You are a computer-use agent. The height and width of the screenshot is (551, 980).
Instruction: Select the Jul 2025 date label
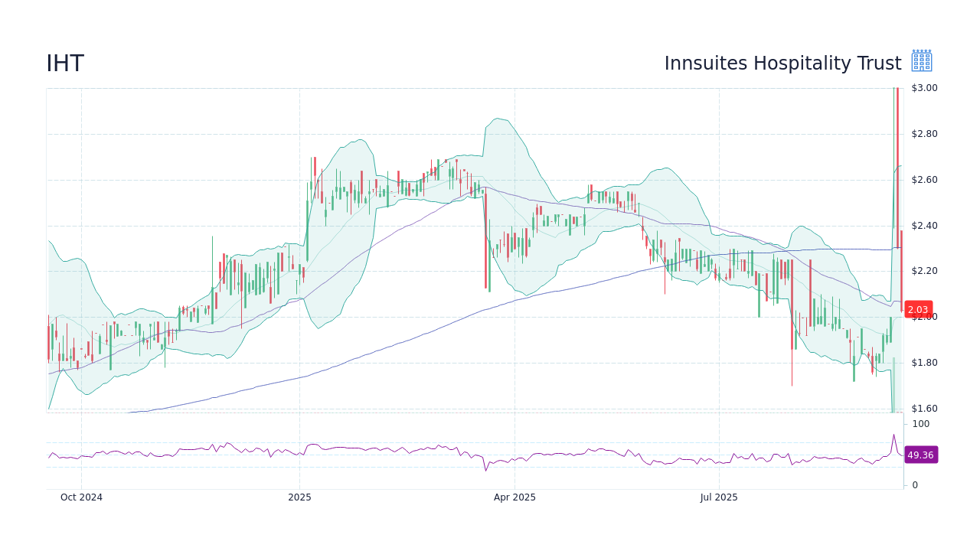click(719, 497)
